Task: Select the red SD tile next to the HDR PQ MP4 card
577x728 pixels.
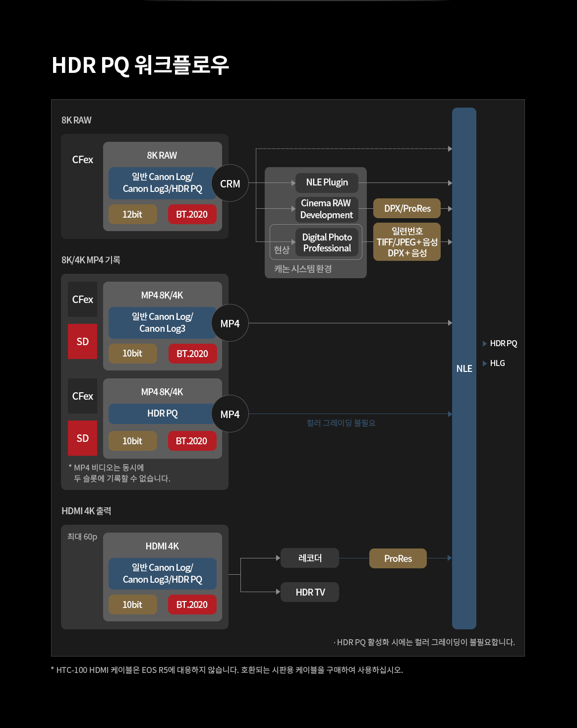Action: click(83, 438)
